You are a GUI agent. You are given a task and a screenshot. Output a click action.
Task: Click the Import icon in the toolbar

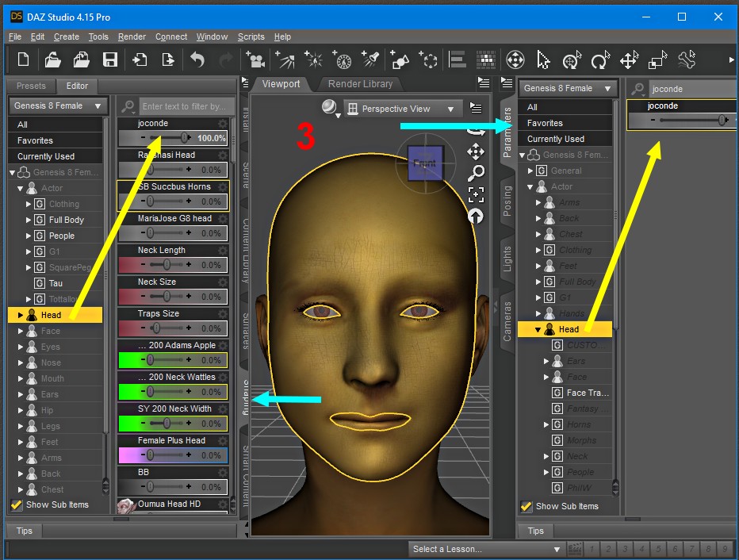tap(140, 59)
